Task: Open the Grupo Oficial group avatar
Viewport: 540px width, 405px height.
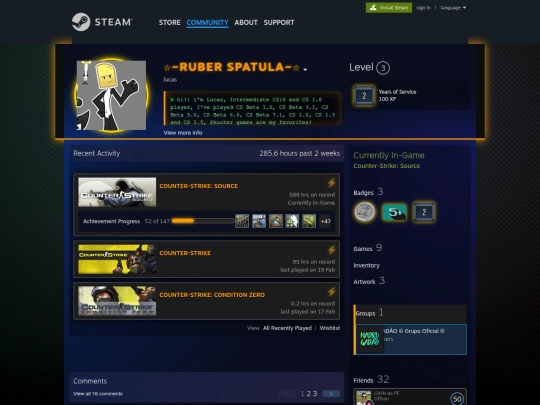Action: (x=370, y=339)
